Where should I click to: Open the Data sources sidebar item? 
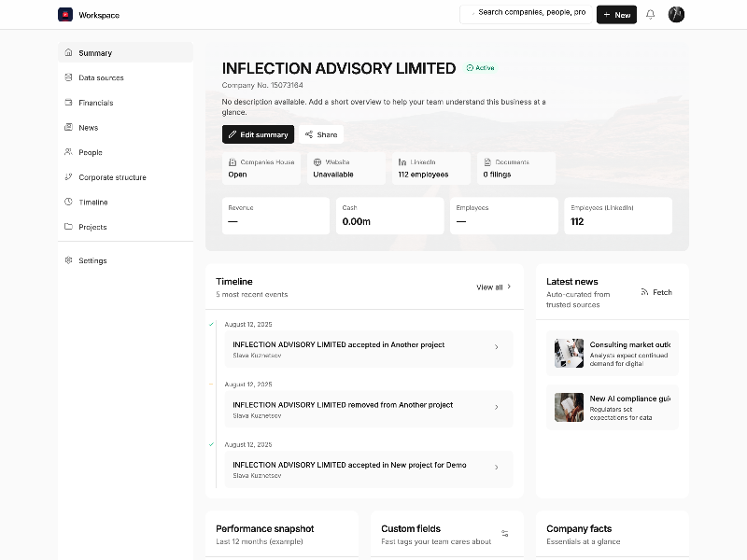101,78
